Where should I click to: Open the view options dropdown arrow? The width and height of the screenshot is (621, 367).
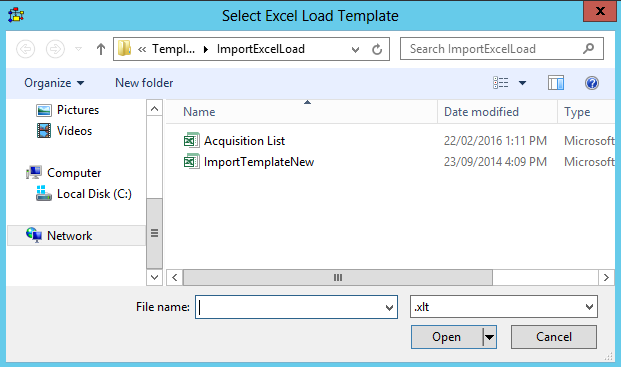coord(522,83)
